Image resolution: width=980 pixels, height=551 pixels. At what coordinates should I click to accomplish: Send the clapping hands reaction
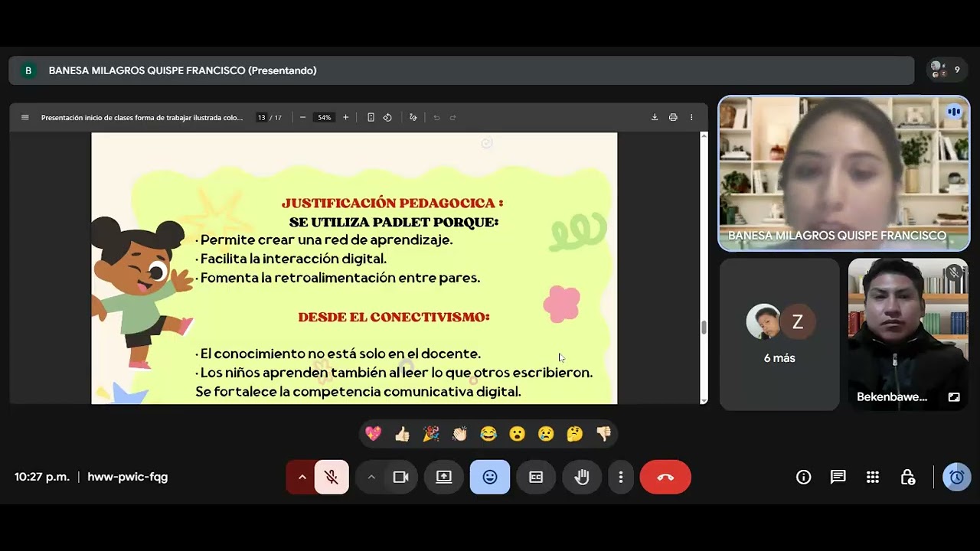tap(459, 434)
